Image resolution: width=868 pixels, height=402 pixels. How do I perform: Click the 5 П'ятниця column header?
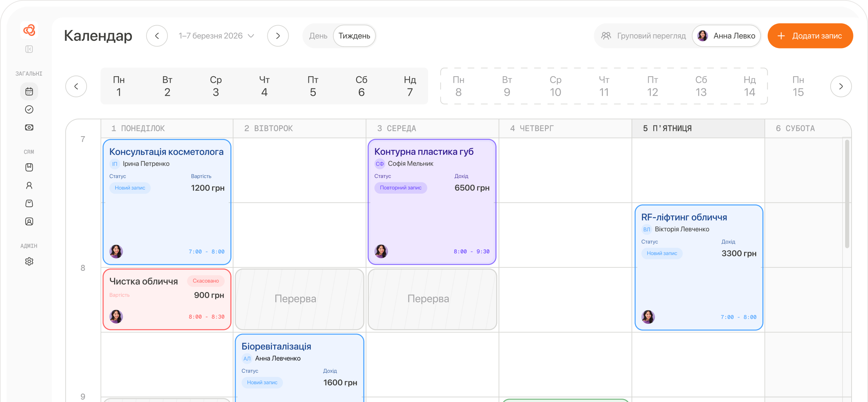coord(698,129)
